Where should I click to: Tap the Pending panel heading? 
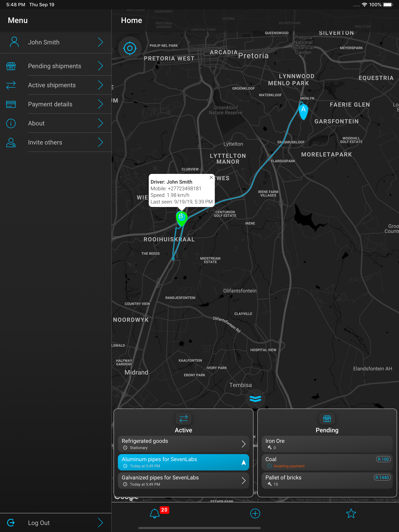click(x=327, y=430)
